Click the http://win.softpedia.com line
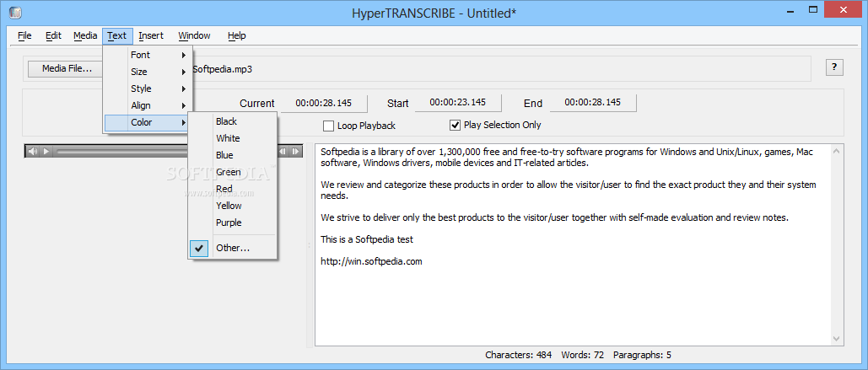This screenshot has width=868, height=370. [x=371, y=261]
